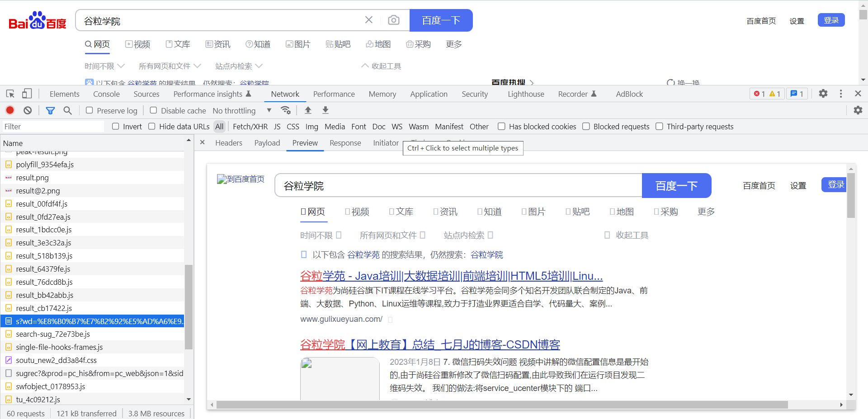The height and width of the screenshot is (419, 868).
Task: Open network search magnifier icon
Action: 67,110
